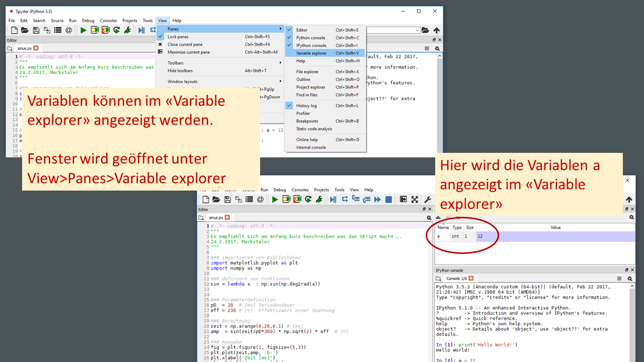Choose Maximize current pane in View menu

[x=220, y=52]
